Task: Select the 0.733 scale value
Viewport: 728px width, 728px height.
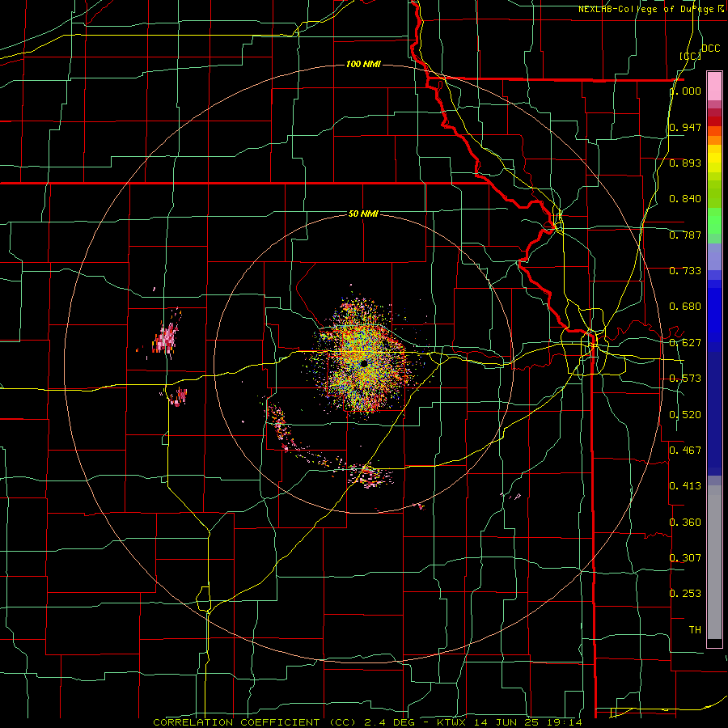Action: point(685,271)
